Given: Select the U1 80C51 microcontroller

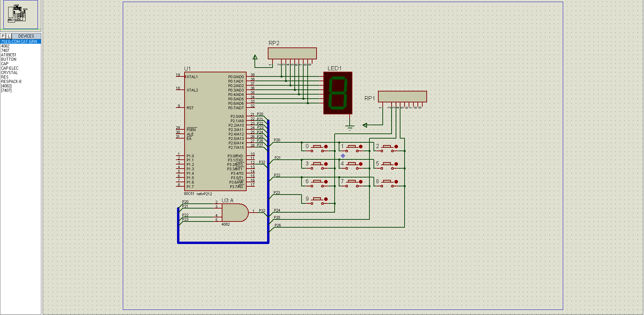Looking at the screenshot, I should click(x=215, y=131).
